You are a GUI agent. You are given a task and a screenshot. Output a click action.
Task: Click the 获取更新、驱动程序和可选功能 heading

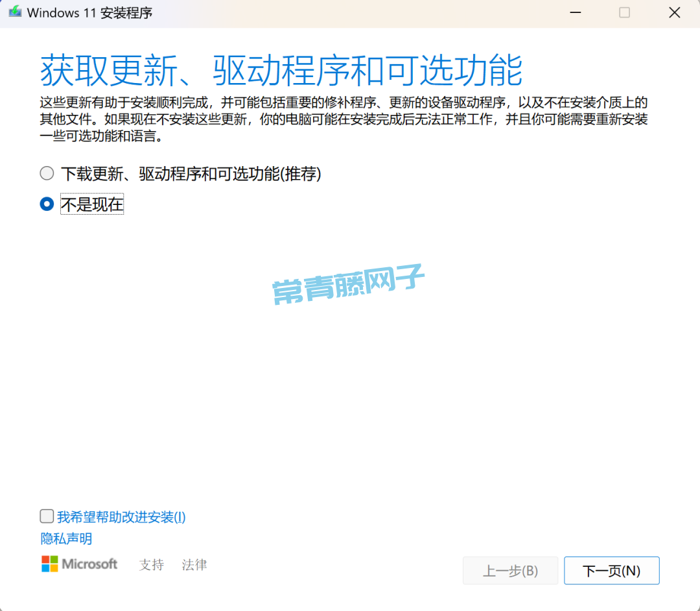click(281, 71)
